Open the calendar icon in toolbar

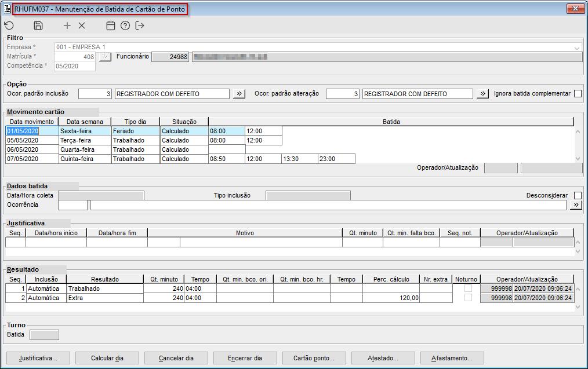tap(111, 25)
